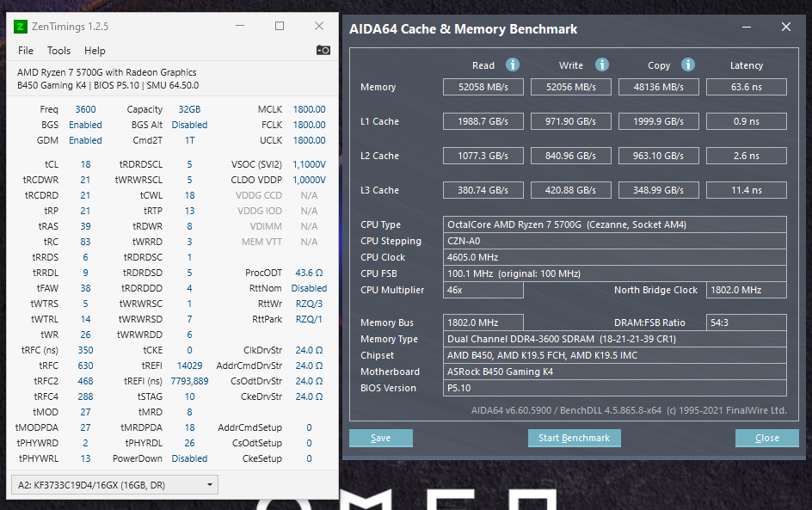
Task: Click ProcODT value 43.6 Ω
Action: coord(309,273)
